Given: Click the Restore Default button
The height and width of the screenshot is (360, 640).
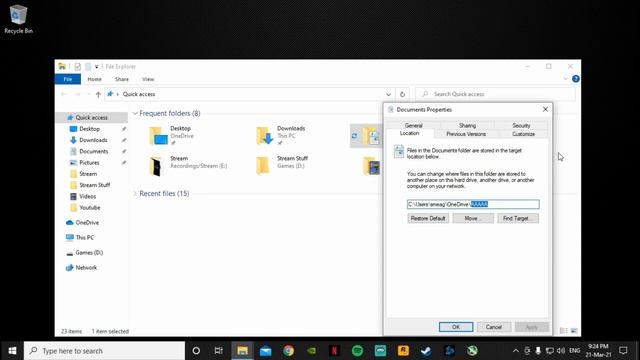Looking at the screenshot, I should point(428,218).
